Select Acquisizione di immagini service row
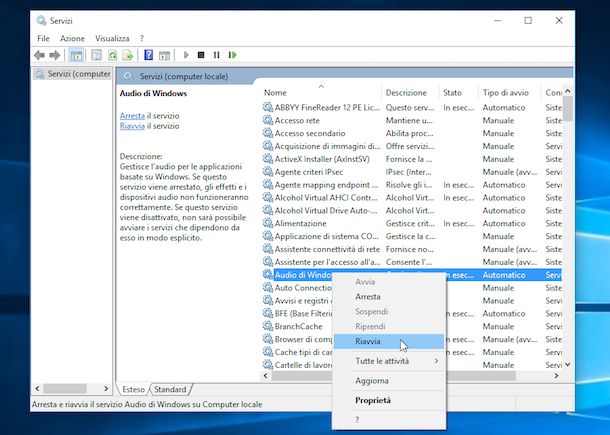 click(x=412, y=146)
